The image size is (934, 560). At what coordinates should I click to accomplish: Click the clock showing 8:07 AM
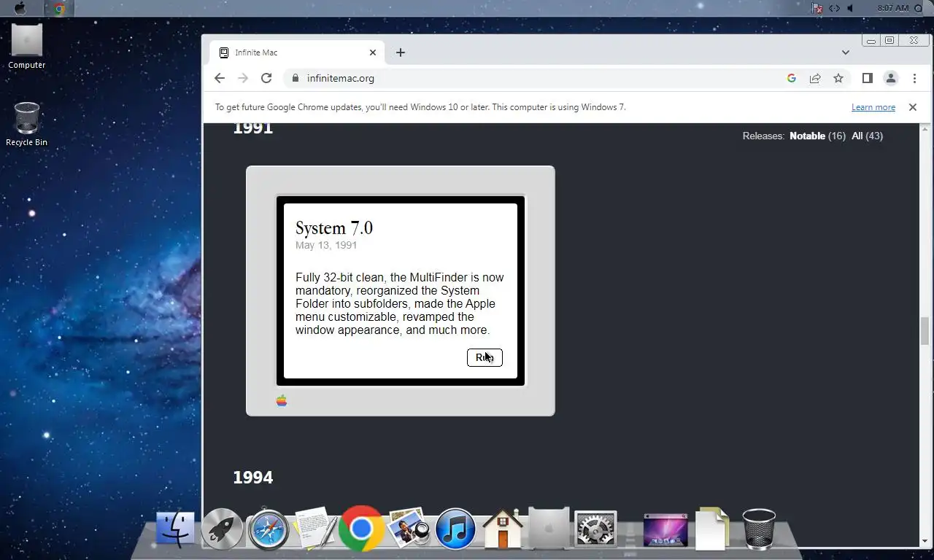pos(893,8)
